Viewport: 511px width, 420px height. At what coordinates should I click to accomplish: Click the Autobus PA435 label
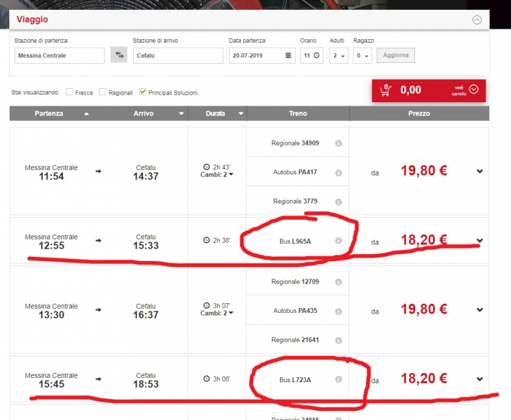[x=295, y=311]
